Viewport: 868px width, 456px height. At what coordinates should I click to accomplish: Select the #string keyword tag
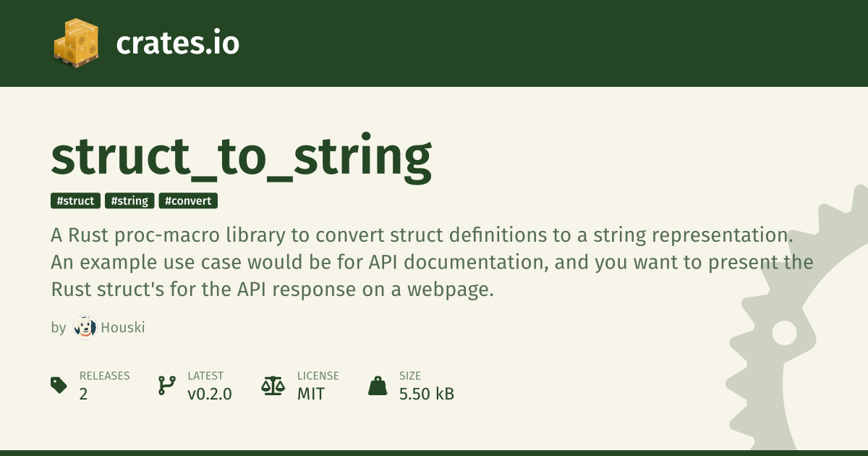pyautogui.click(x=129, y=200)
